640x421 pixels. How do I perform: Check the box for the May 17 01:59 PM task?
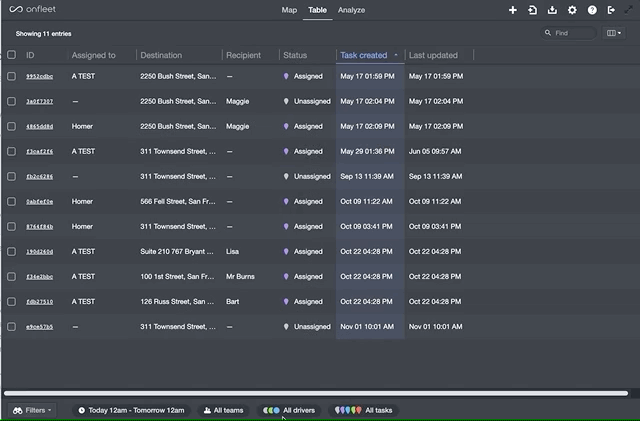click(x=11, y=76)
